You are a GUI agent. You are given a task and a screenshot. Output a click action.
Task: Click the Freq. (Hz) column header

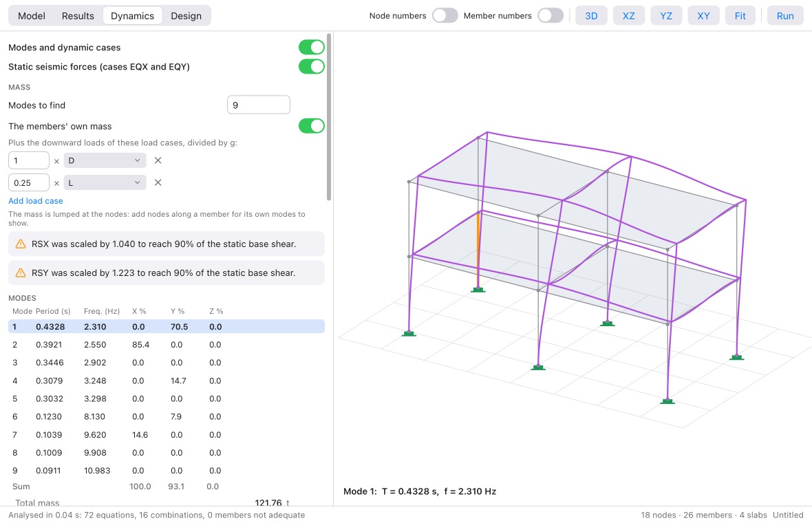coord(102,311)
